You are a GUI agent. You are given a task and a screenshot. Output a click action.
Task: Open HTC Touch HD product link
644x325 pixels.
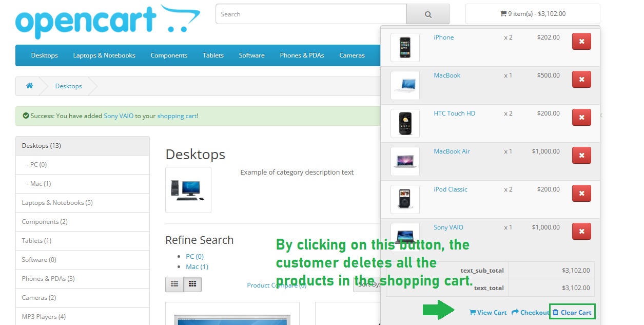tap(454, 113)
